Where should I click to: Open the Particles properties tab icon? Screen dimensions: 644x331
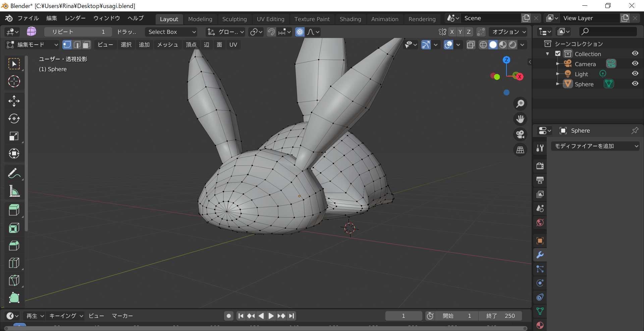point(540,269)
